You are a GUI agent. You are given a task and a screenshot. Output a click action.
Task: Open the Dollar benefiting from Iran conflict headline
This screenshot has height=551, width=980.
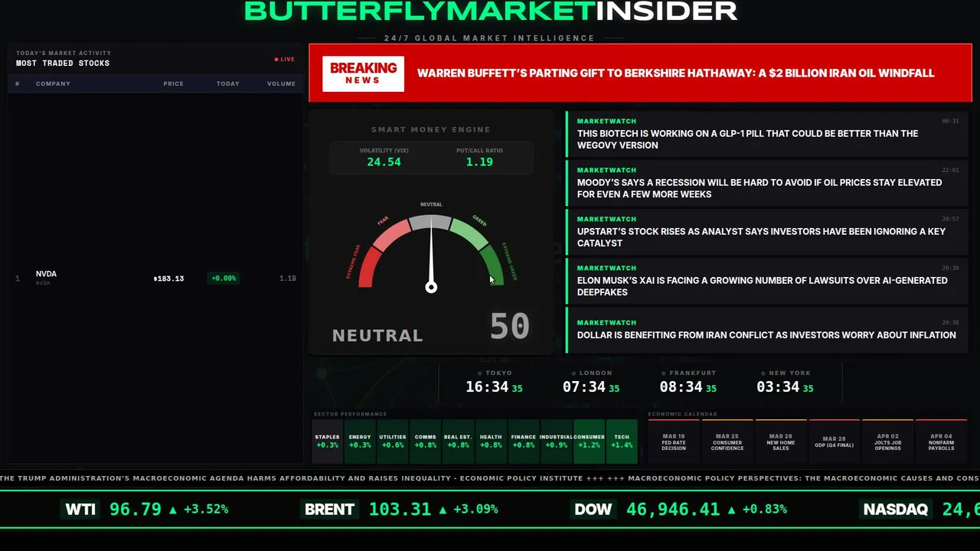[766, 329]
